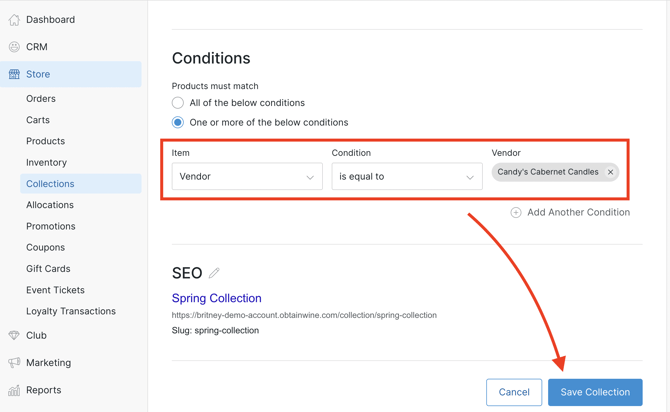Click the Store shop icon
This screenshot has width=670, height=412.
14,74
